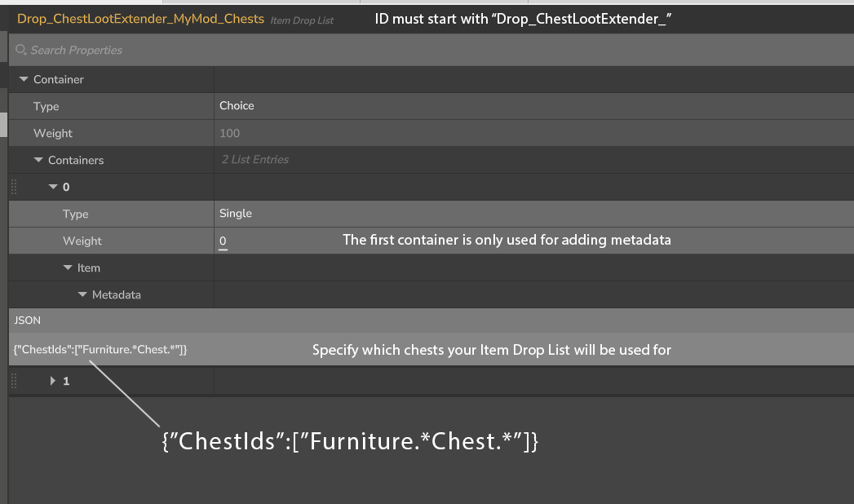Select the JSON header label

pos(27,321)
